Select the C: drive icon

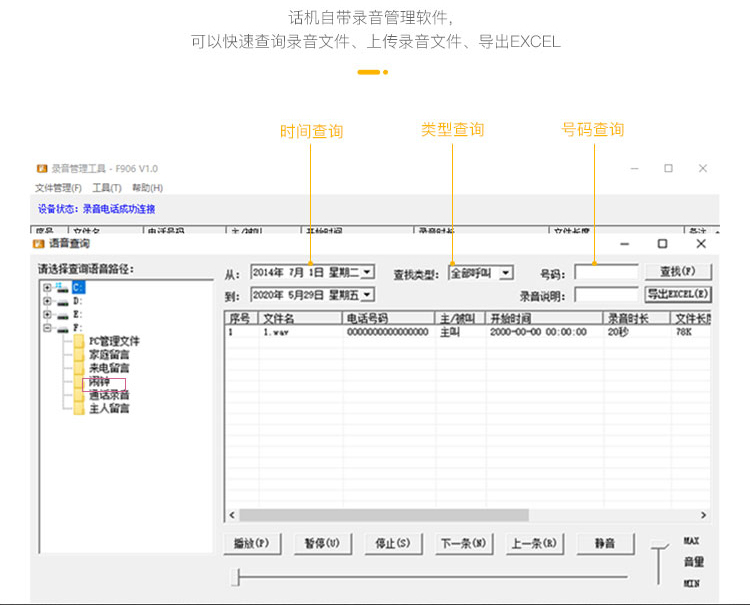point(62,288)
